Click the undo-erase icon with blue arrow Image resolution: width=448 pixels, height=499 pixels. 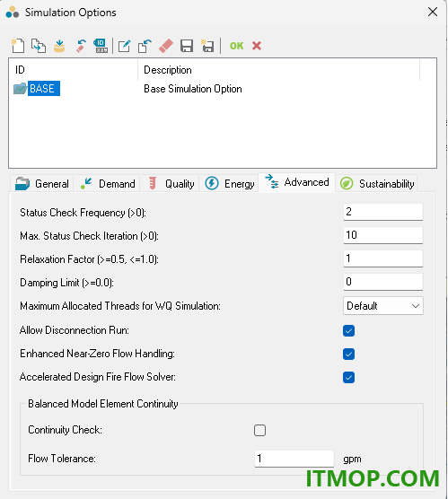[x=81, y=46]
